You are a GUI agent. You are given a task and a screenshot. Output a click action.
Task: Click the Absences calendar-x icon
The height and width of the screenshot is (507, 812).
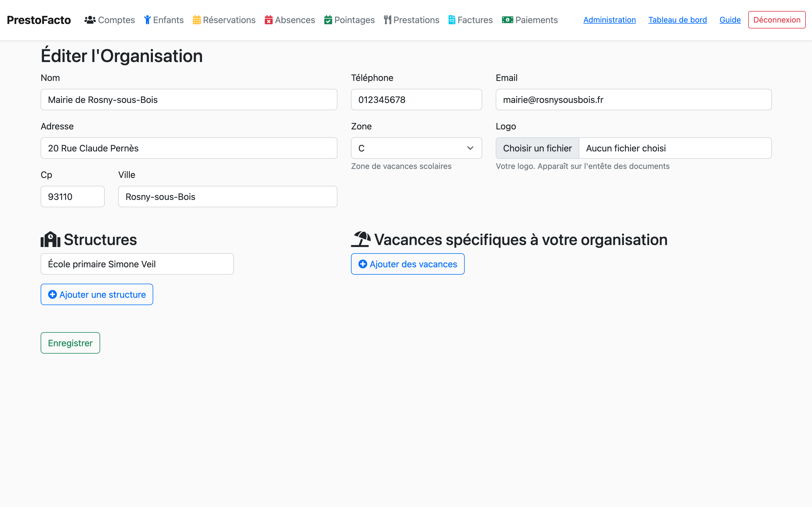pos(268,20)
